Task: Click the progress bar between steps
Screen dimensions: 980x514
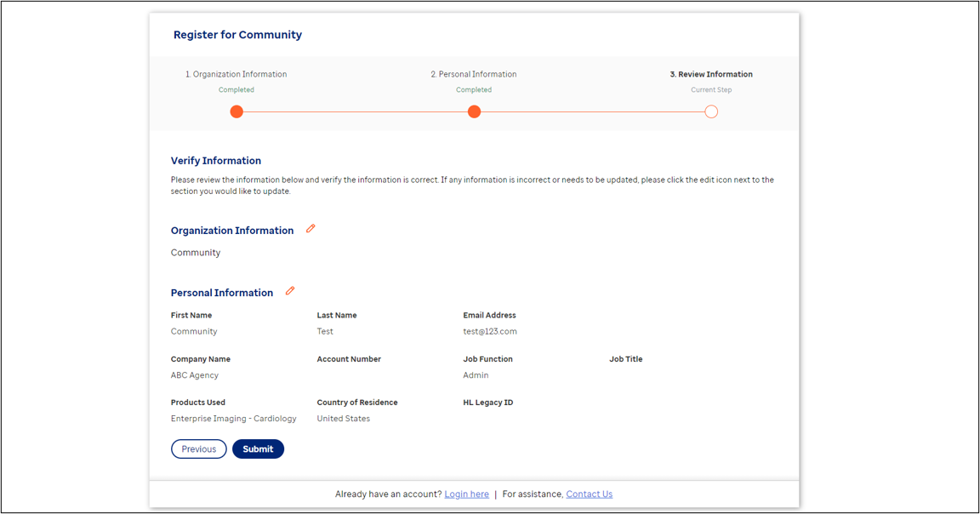Action: coord(355,111)
